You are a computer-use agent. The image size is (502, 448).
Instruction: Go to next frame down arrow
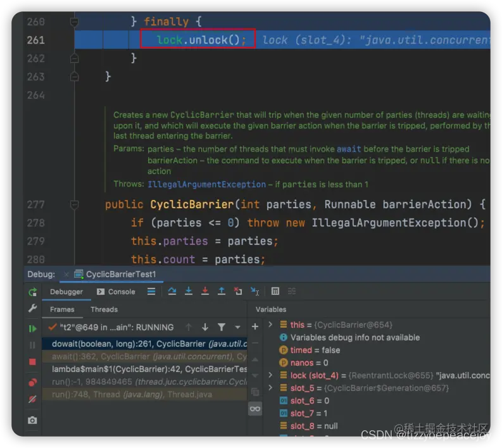click(x=205, y=327)
